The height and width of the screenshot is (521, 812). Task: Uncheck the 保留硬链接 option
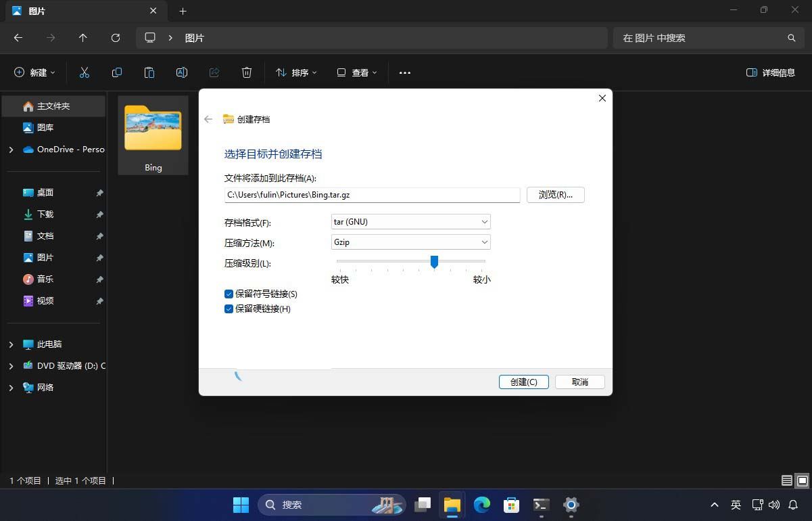point(229,309)
